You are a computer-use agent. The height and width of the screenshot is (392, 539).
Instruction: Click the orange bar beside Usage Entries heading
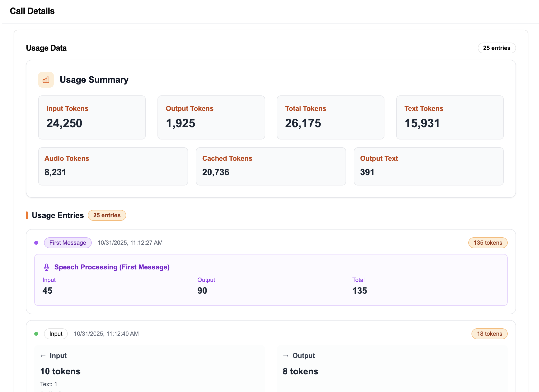click(27, 215)
